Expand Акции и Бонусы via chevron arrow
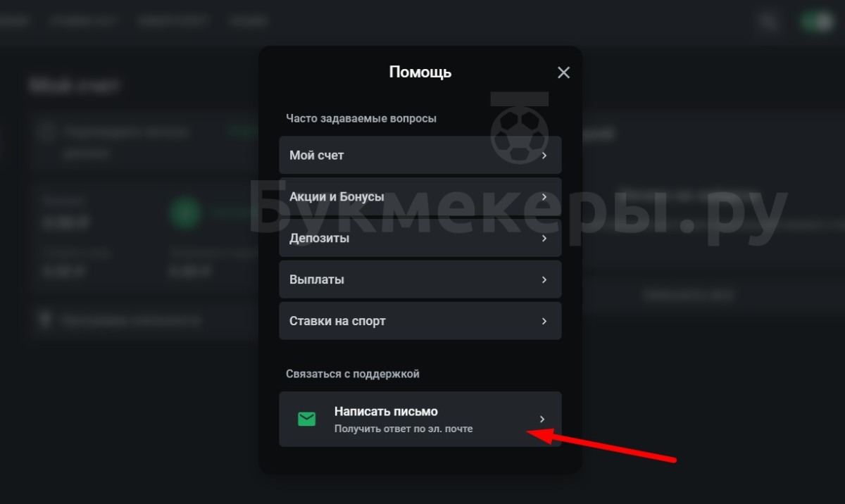The image size is (845, 504). (544, 196)
